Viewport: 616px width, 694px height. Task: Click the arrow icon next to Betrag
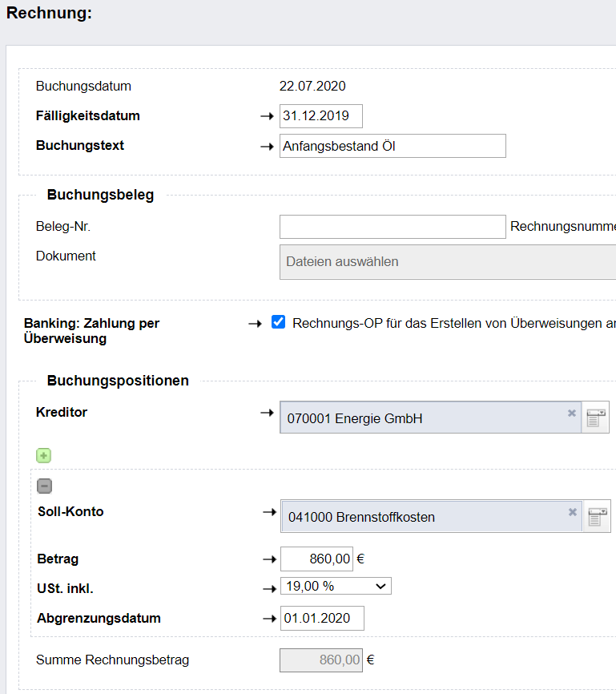(269, 559)
